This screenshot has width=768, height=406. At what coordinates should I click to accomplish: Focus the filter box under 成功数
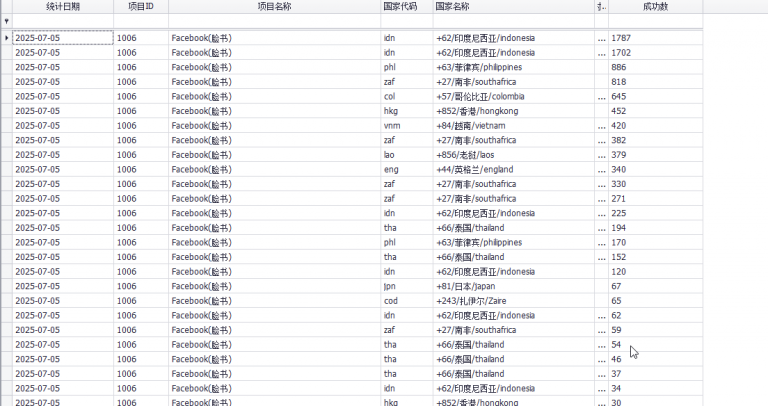coord(656,21)
